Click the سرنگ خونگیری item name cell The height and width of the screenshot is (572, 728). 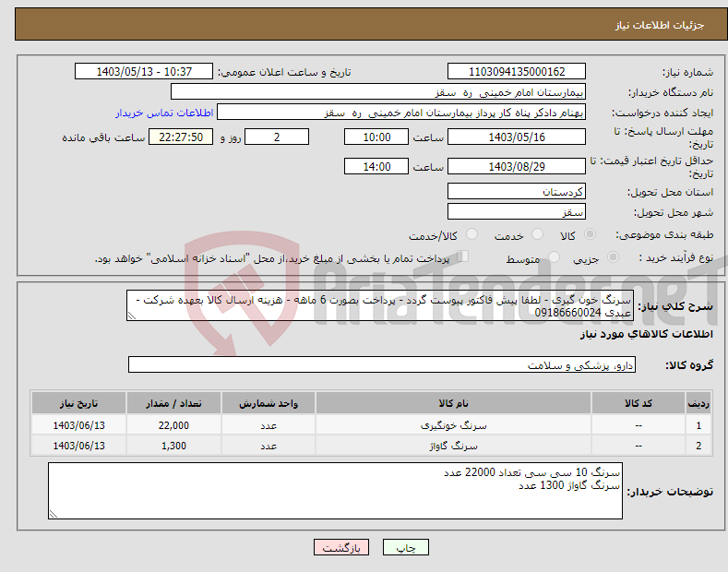(453, 425)
